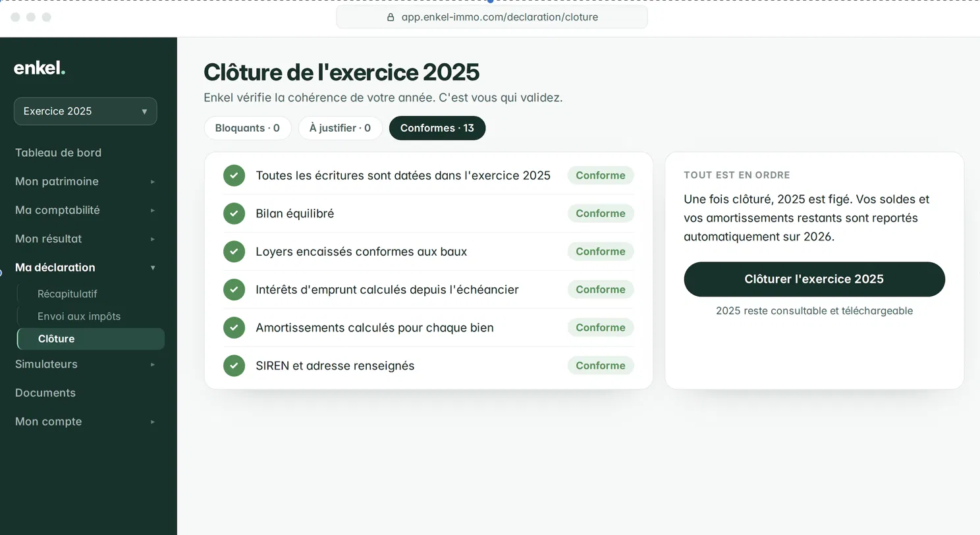Expand the Simulateurs arrow
980x535 pixels.
[x=153, y=364]
